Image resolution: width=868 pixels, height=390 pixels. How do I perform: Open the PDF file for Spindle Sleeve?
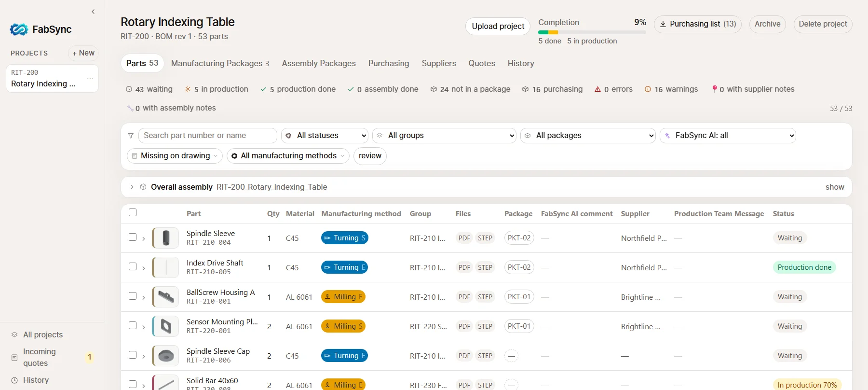(464, 238)
